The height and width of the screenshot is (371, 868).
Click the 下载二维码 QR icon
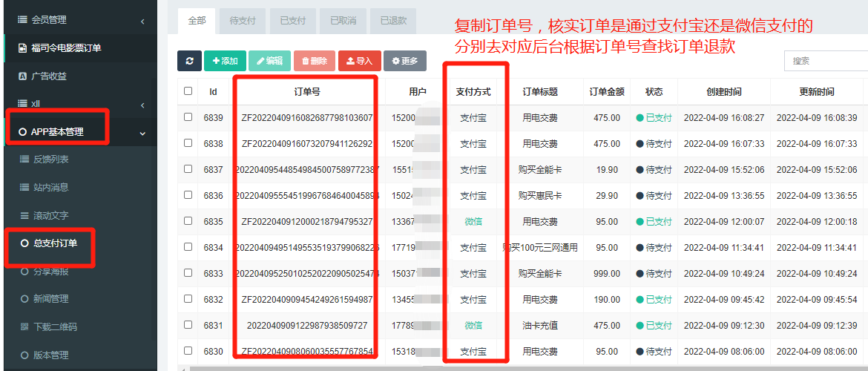click(24, 326)
